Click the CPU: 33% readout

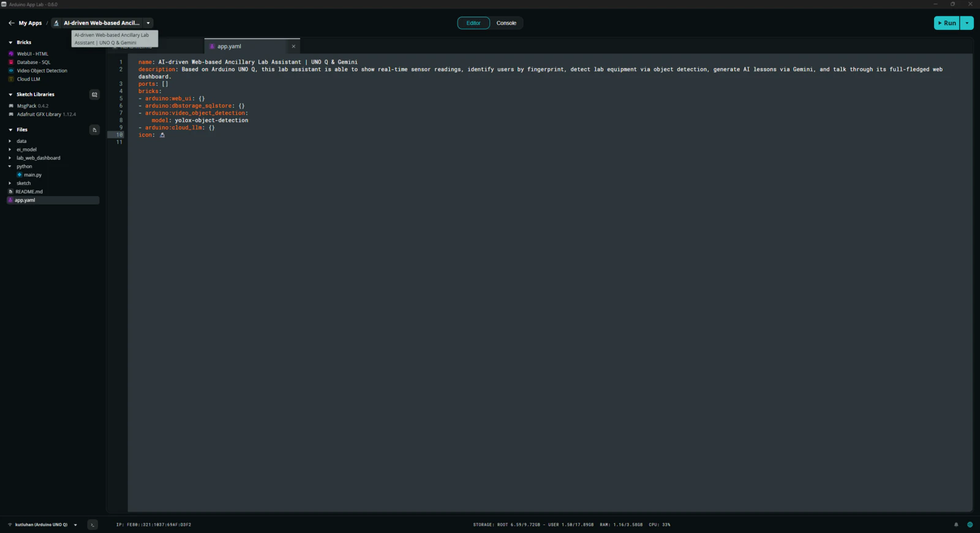[660, 525]
